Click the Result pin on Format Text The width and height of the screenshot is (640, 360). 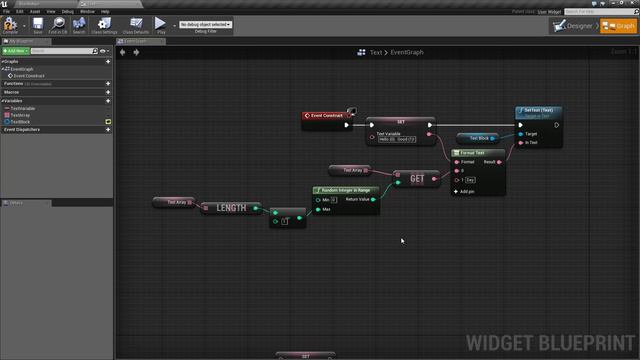point(499,162)
